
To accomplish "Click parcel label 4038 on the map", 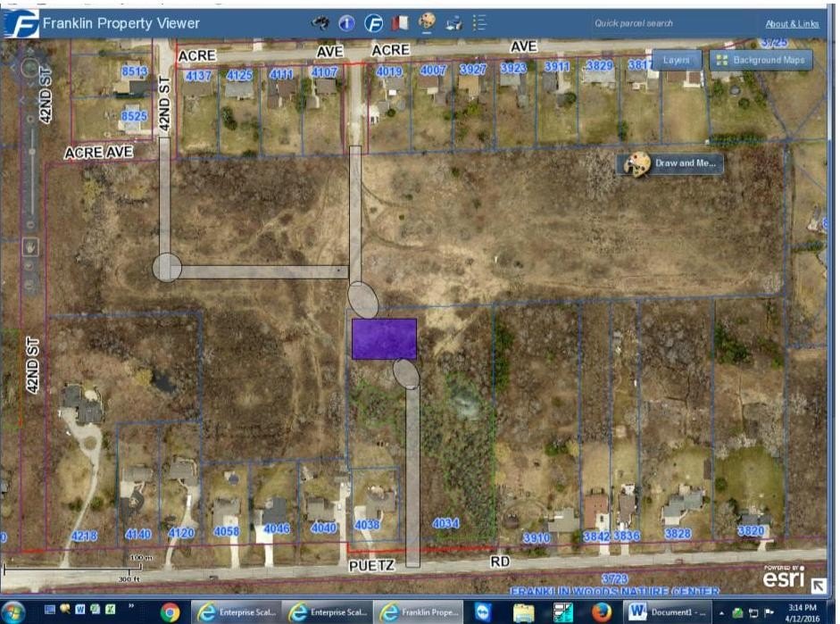I will [367, 525].
